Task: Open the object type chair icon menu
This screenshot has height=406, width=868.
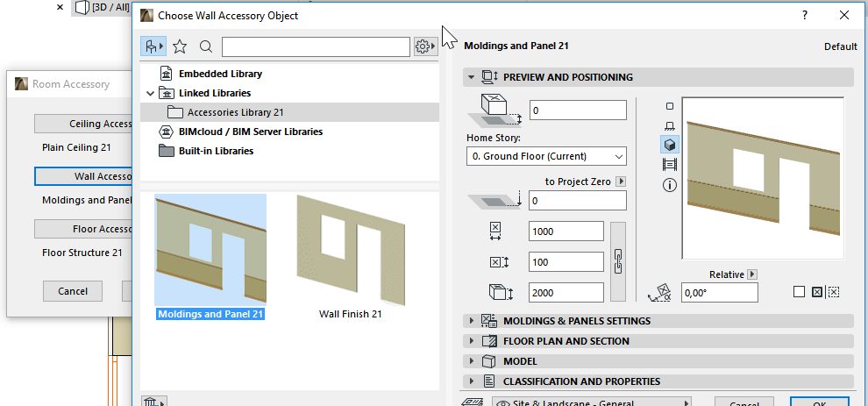Action: (x=154, y=46)
